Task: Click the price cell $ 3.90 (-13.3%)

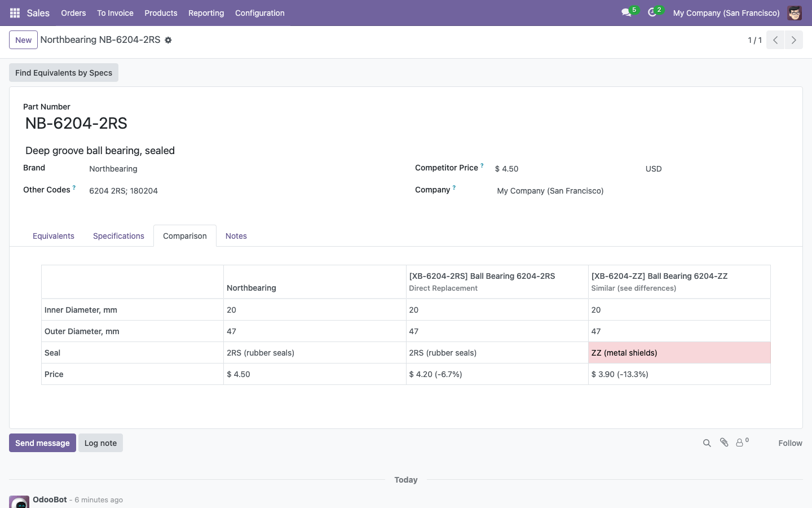Action: click(679, 374)
